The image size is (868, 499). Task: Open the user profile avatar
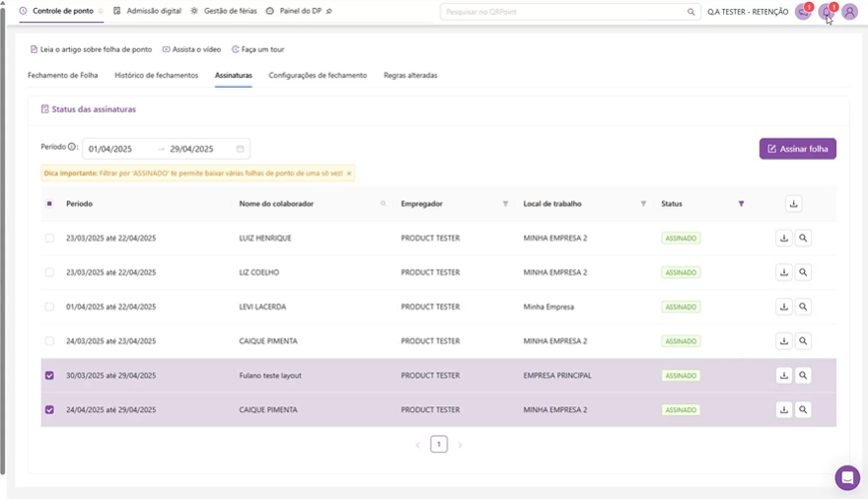point(849,12)
